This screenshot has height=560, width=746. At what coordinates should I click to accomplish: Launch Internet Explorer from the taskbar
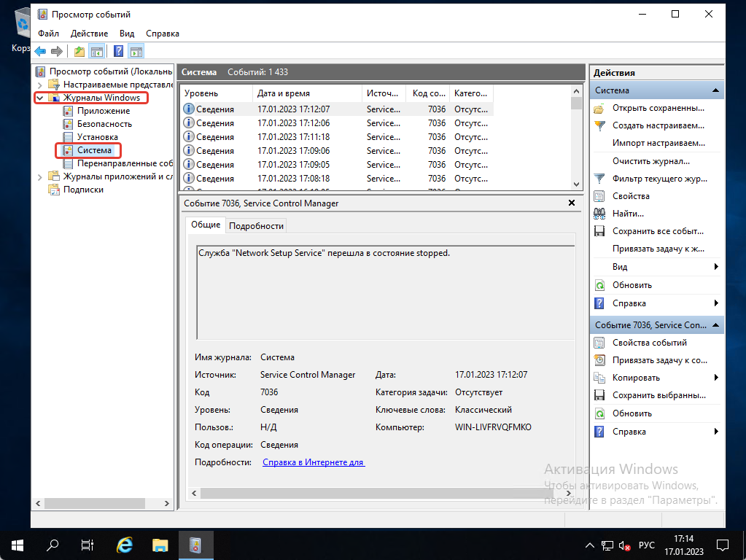[x=125, y=545]
